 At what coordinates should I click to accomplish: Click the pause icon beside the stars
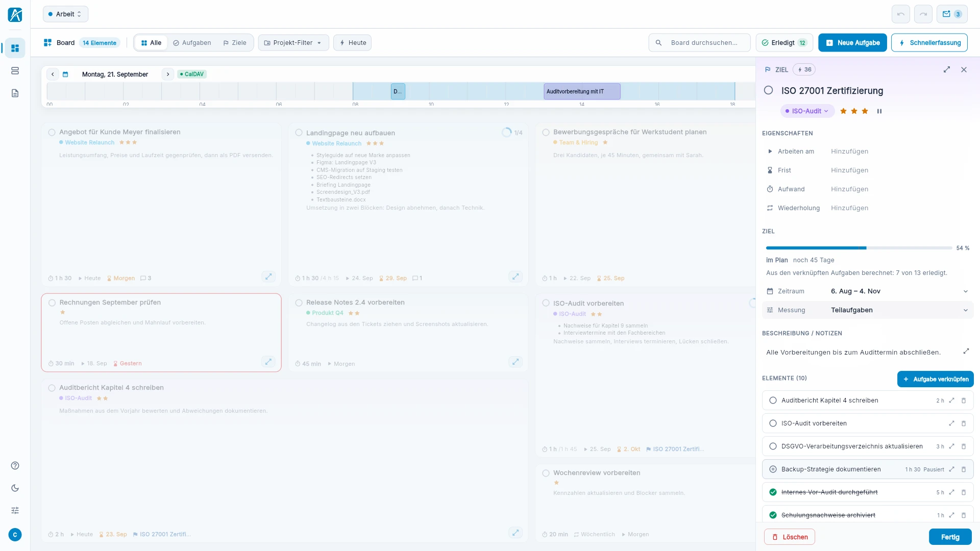[879, 111]
